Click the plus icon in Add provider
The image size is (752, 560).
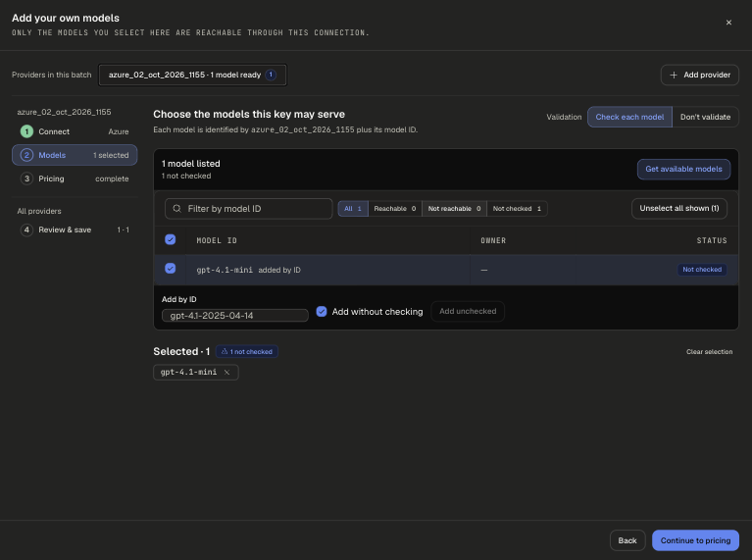pos(674,75)
